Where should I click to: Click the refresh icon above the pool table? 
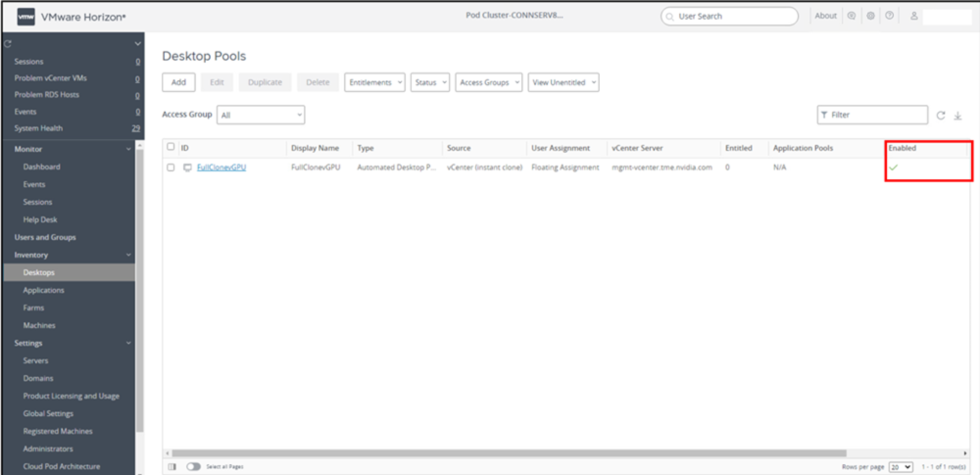pyautogui.click(x=941, y=116)
